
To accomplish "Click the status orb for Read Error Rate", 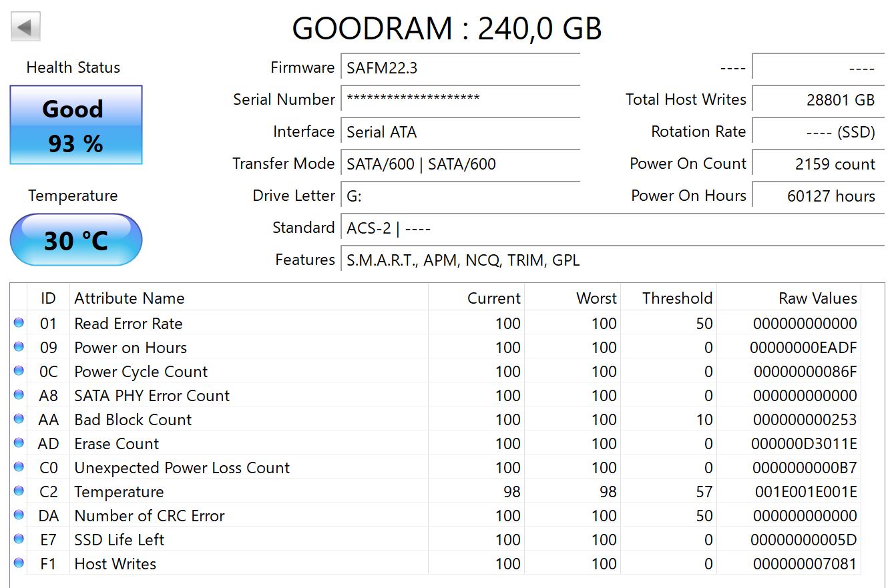I will click(x=19, y=323).
